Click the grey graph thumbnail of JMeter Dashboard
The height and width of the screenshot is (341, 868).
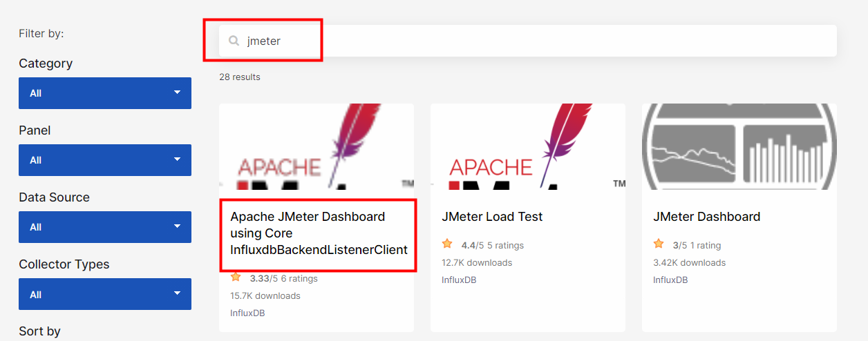[739, 146]
